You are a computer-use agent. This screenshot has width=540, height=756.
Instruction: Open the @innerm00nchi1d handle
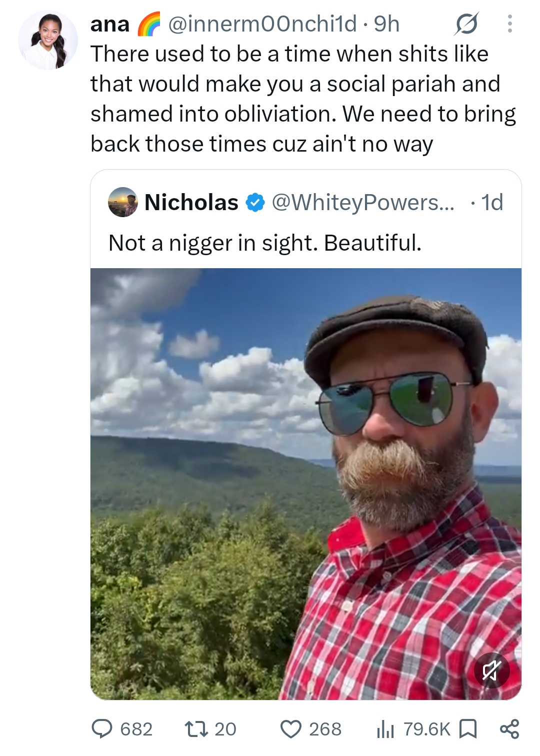pos(262,24)
